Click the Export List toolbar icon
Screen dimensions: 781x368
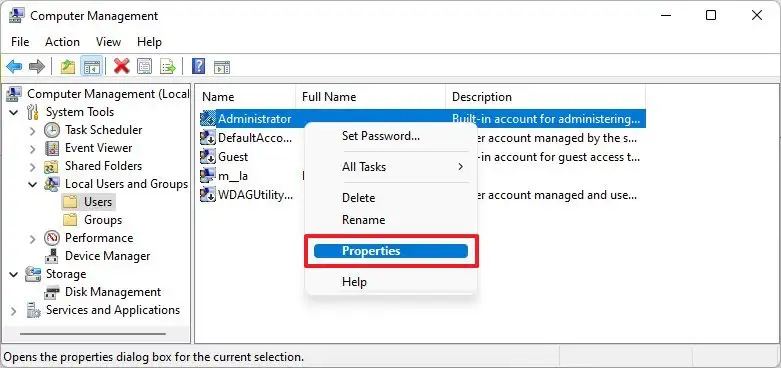pos(168,66)
